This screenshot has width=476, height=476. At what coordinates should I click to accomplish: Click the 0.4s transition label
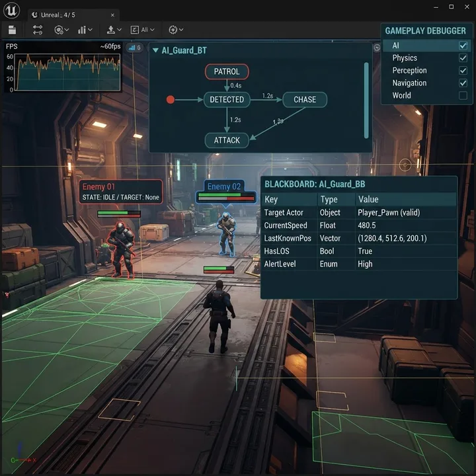236,85
